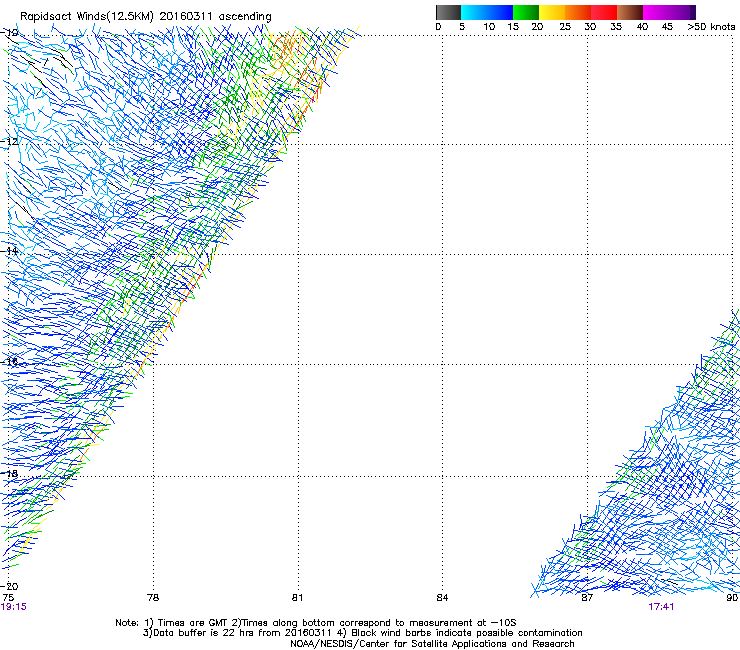740x650 pixels.
Task: Click the note 'Times are GMT' line
Action: click(316, 623)
